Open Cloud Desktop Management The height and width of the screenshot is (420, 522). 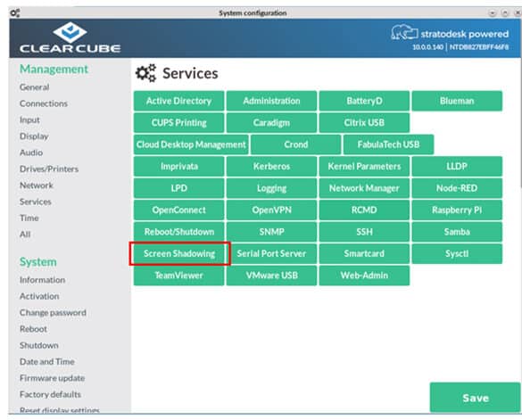click(x=191, y=144)
